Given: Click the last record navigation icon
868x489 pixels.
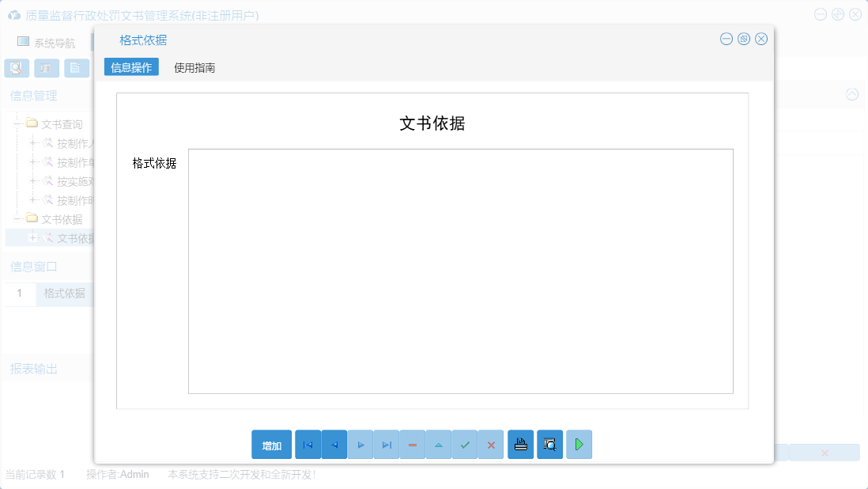Looking at the screenshot, I should click(386, 444).
